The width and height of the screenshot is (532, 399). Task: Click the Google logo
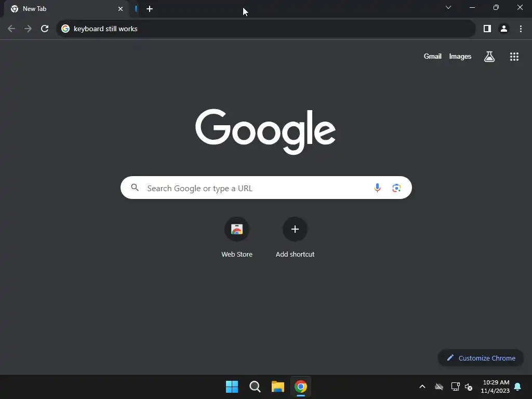[265, 131]
